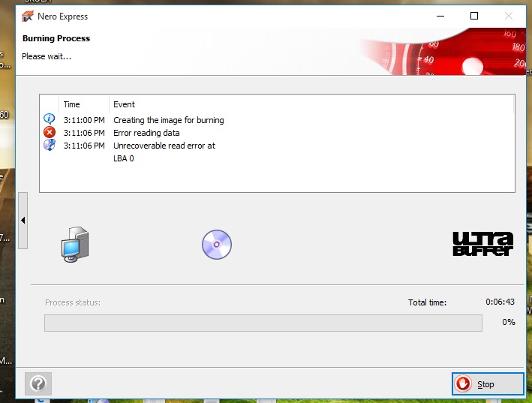Maximize the Nero Express window
Viewport: 532px width, 403px height.
(474, 16)
